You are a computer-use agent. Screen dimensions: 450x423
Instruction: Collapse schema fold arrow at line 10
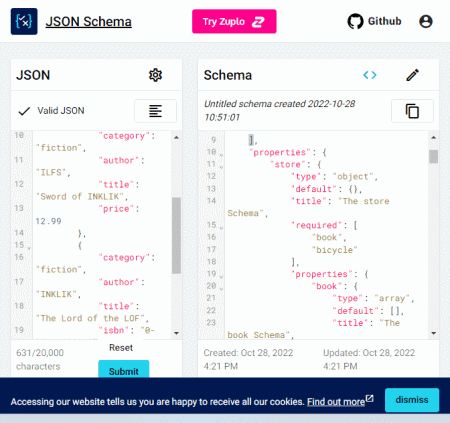[221, 155]
